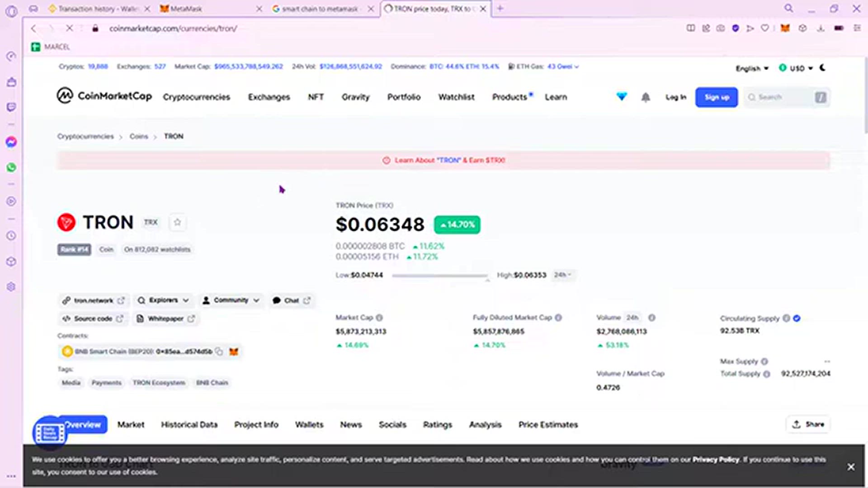The image size is (868, 488).
Task: Open the USD currency dropdown
Action: (796, 68)
